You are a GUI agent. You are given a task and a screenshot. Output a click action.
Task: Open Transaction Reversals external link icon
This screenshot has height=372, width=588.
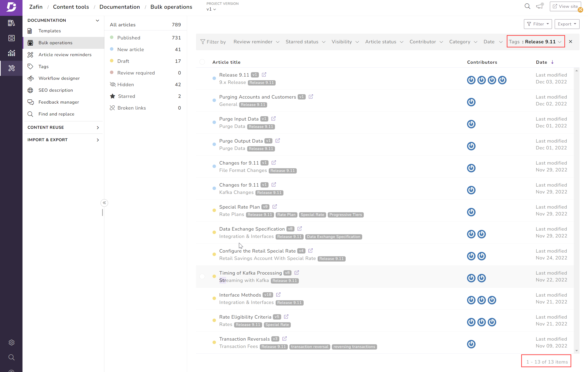[x=285, y=339]
